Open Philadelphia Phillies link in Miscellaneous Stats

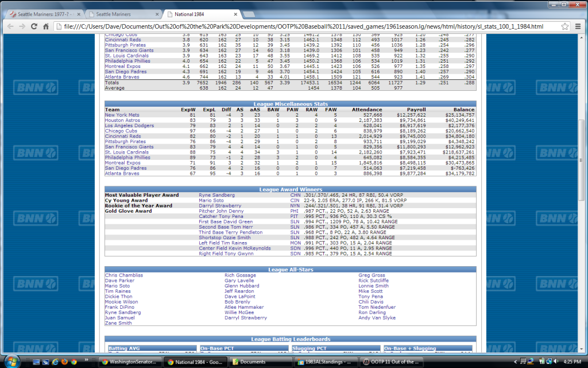127,158
